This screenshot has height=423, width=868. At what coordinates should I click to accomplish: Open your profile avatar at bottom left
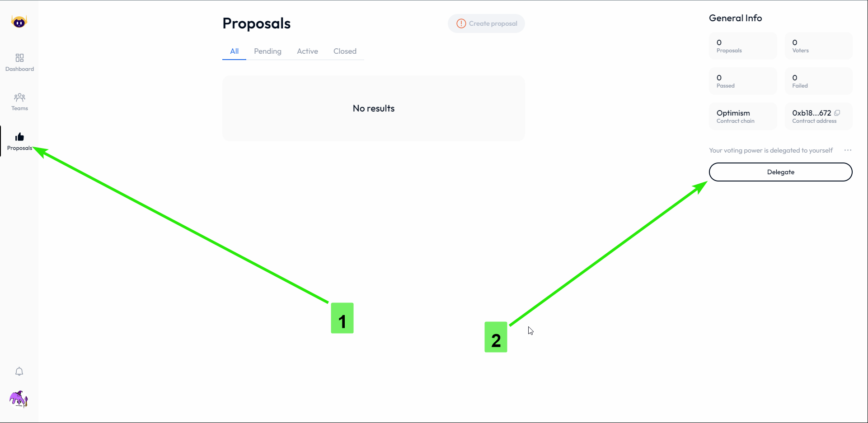tap(19, 399)
